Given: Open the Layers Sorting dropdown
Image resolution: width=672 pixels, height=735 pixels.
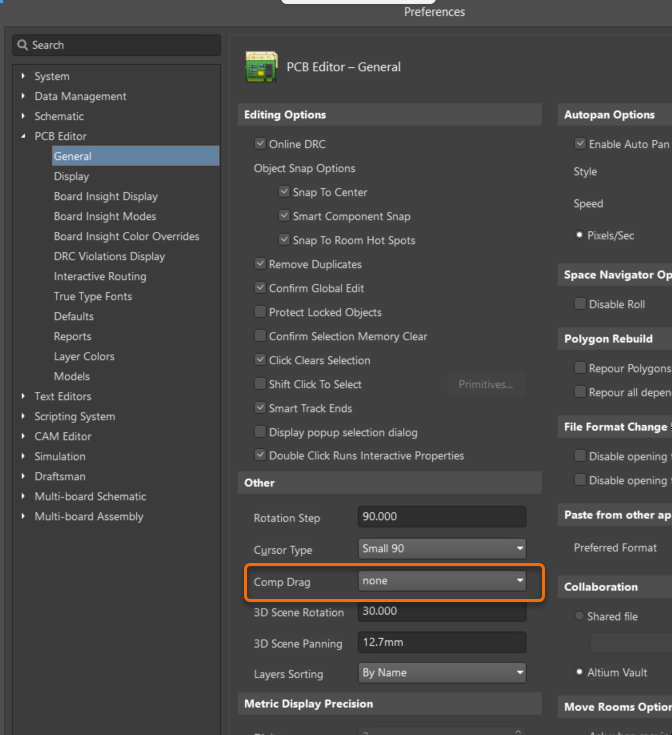Looking at the screenshot, I should pos(442,672).
